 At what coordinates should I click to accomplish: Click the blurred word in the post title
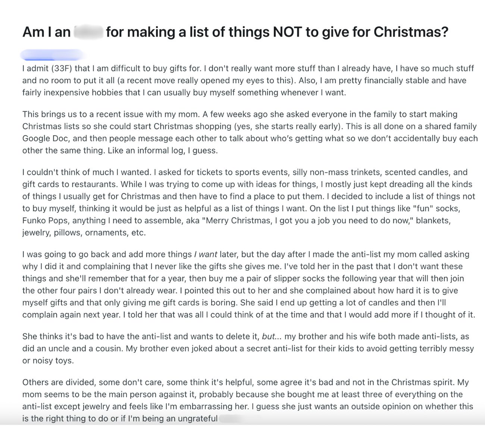[88, 32]
